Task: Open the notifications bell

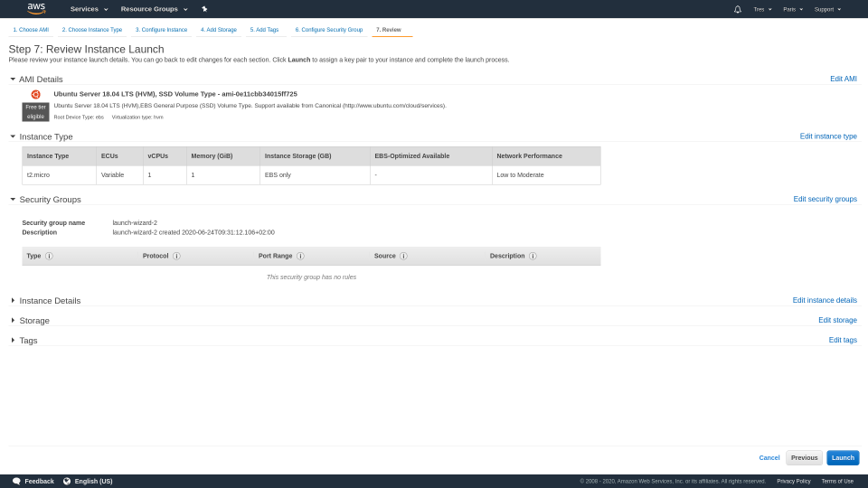Action: tap(738, 9)
